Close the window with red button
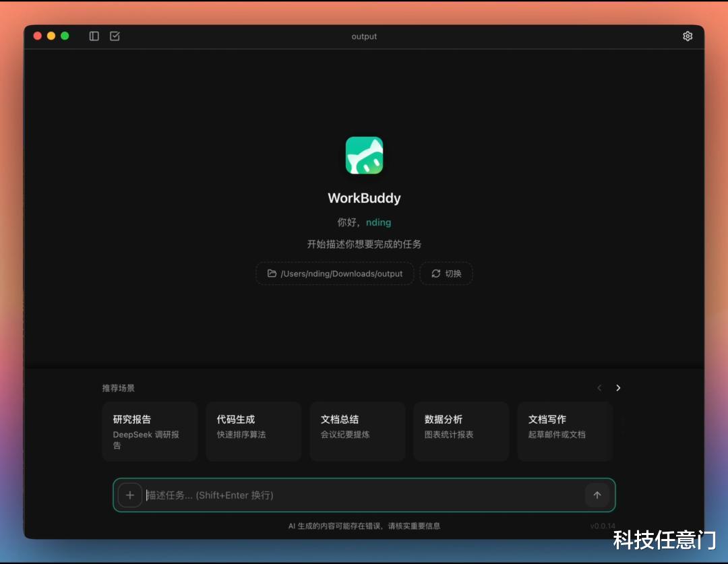The height and width of the screenshot is (564, 728). [x=38, y=36]
